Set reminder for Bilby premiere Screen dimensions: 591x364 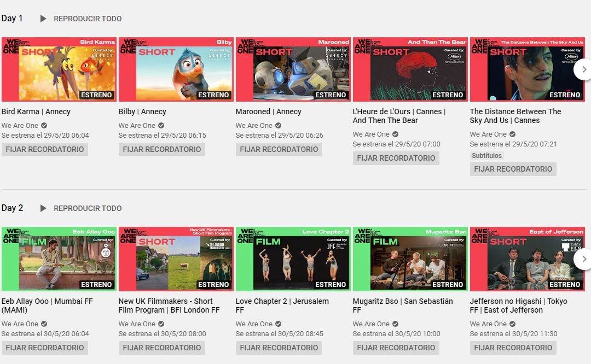pyautogui.click(x=161, y=149)
